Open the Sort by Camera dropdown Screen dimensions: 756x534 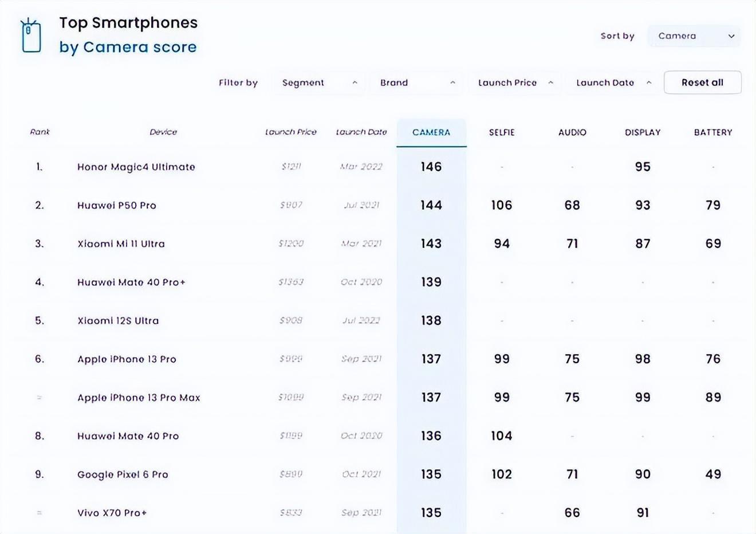coord(694,36)
